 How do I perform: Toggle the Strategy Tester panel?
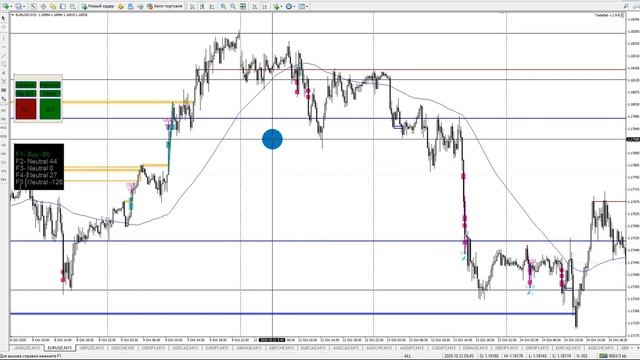pos(72,7)
